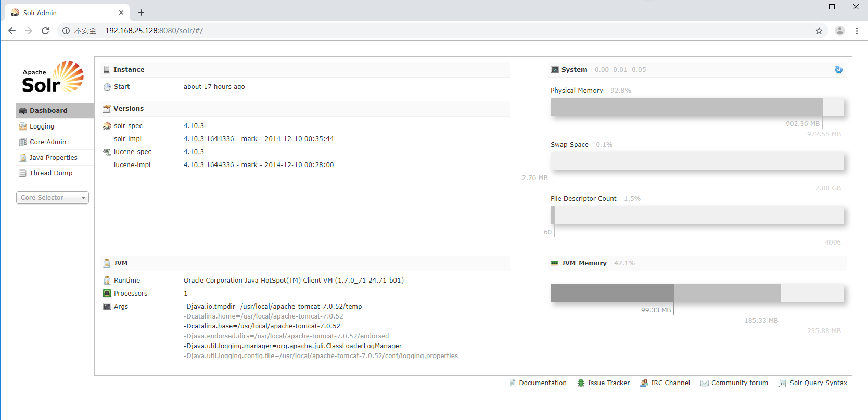The image size is (868, 420).
Task: Click 'about 17 hours ago' start time
Action: [x=214, y=87]
